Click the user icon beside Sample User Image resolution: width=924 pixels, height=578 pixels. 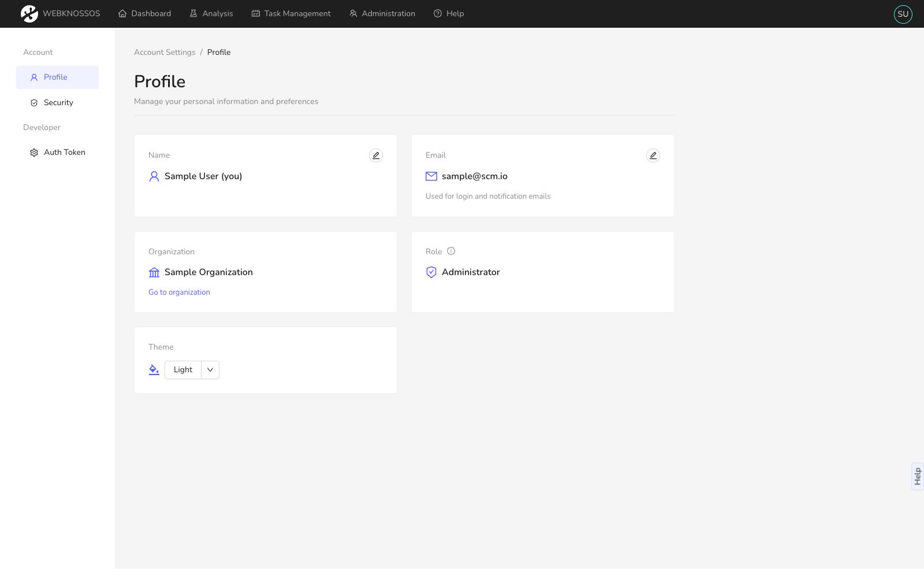pyautogui.click(x=154, y=176)
